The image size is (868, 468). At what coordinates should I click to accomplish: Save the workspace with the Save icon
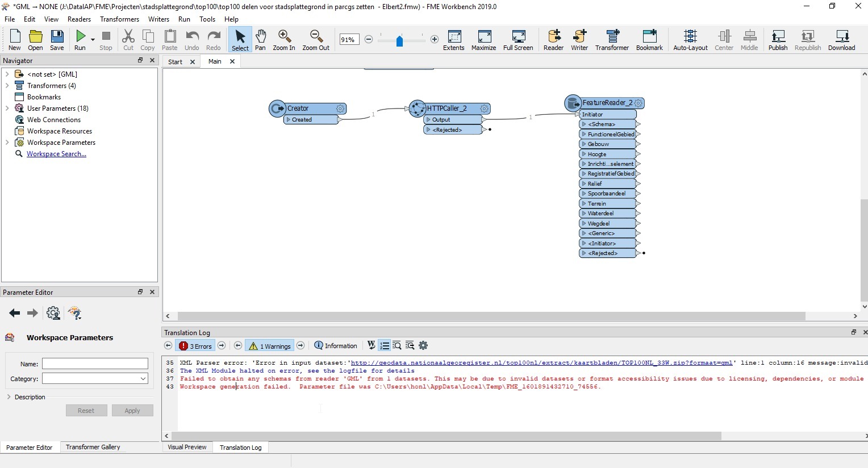(x=57, y=40)
